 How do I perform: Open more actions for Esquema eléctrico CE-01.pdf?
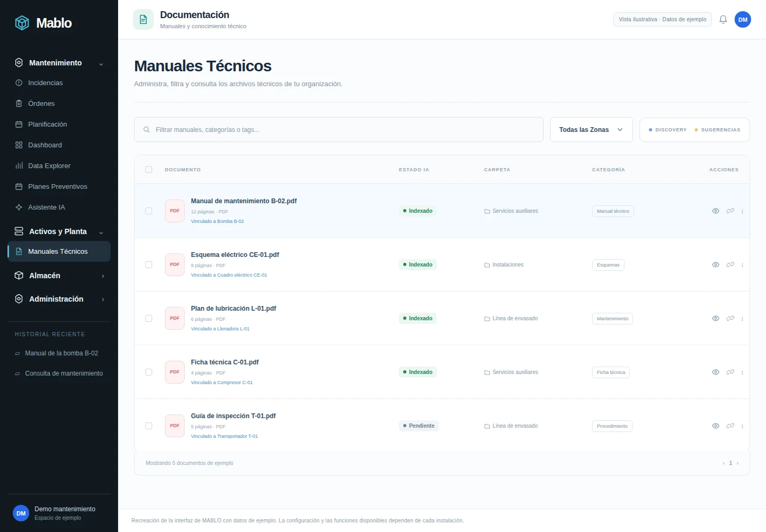click(x=742, y=265)
